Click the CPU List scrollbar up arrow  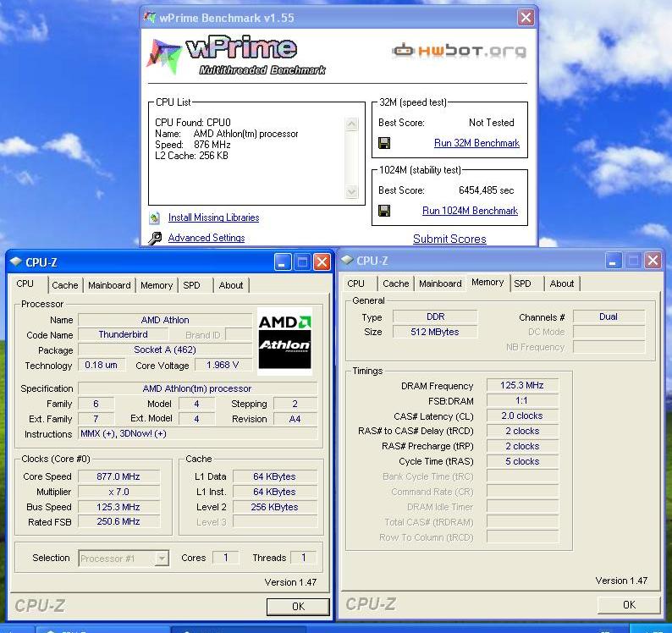click(351, 124)
